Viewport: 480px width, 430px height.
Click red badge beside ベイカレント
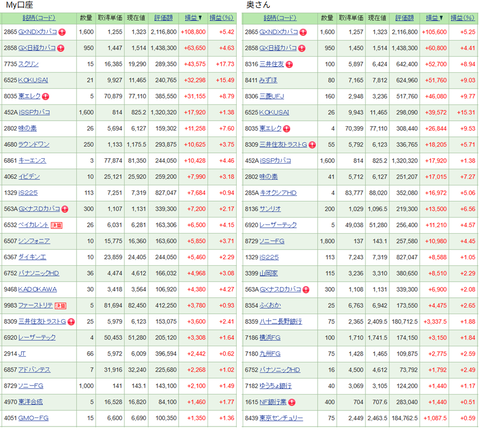pos(57,226)
